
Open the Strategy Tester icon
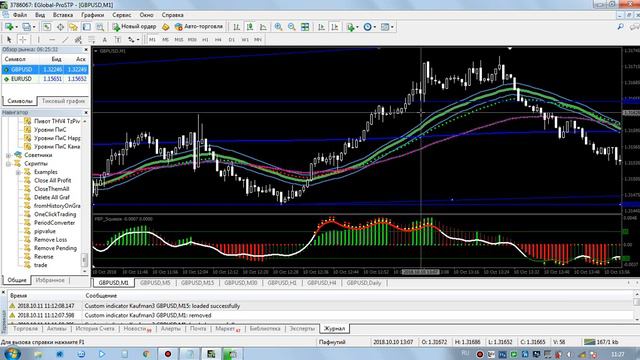pyautogui.click(x=100, y=27)
